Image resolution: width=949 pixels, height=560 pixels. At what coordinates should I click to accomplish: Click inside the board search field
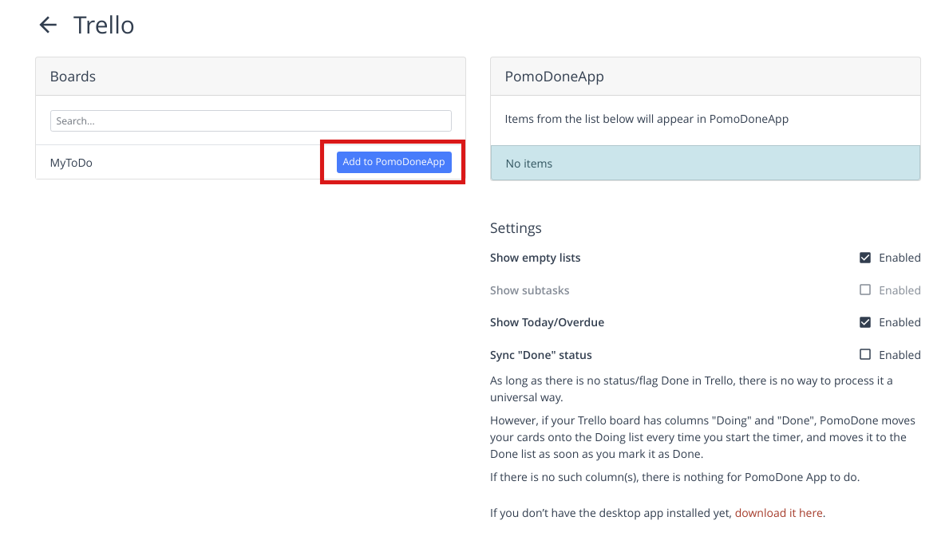251,120
